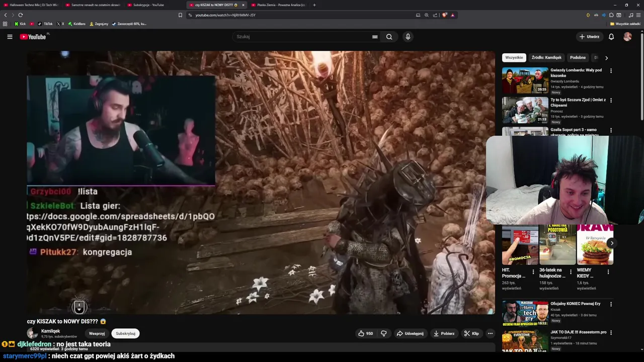Viewport: 644px width, 362px height.
Task: Open HIT. Promocja short thumbnail
Action: pyautogui.click(x=520, y=245)
